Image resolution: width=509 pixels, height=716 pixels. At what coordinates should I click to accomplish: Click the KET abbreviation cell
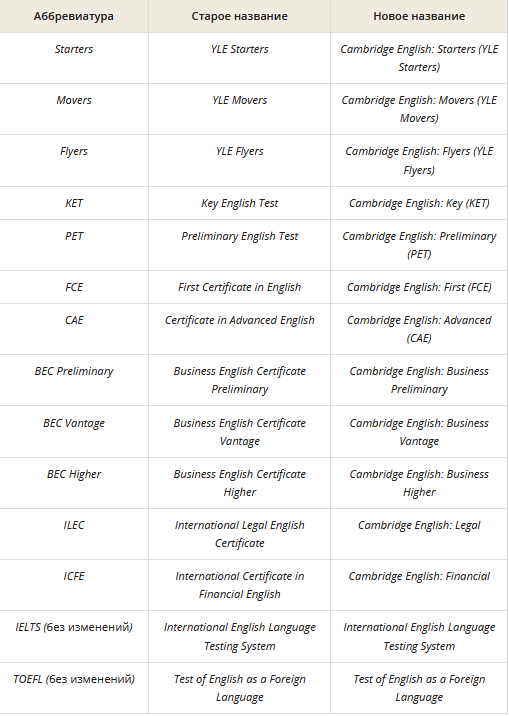click(x=73, y=203)
